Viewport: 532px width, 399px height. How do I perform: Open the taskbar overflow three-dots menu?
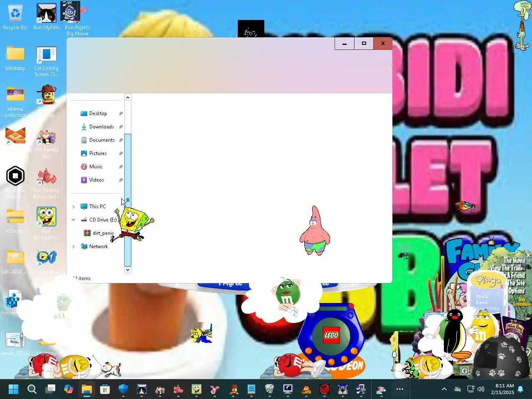[x=400, y=389]
